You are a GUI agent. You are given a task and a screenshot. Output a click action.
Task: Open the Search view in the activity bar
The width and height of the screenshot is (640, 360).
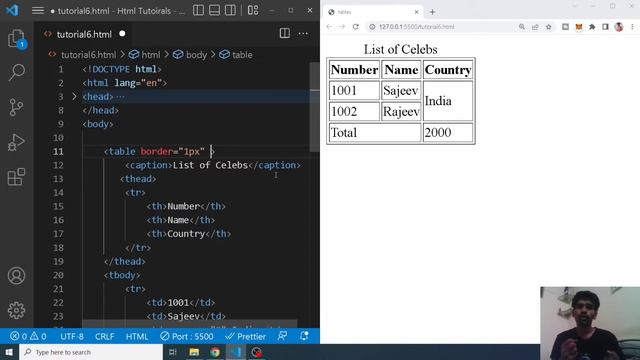click(16, 73)
